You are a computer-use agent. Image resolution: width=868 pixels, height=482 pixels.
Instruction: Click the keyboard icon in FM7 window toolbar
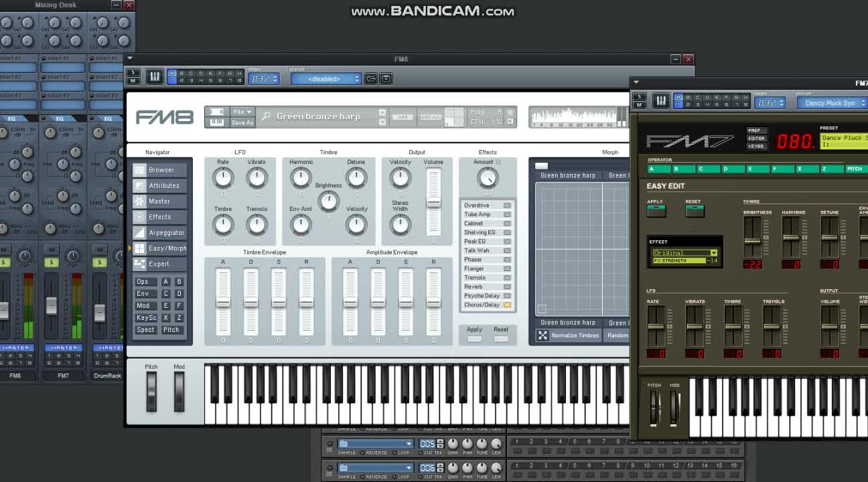[x=660, y=101]
